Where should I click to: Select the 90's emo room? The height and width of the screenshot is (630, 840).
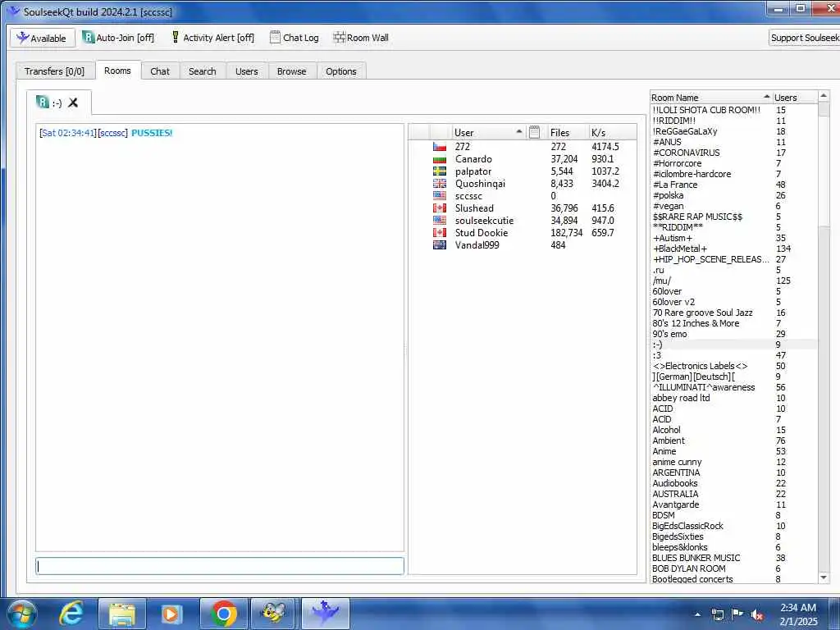[734, 335]
